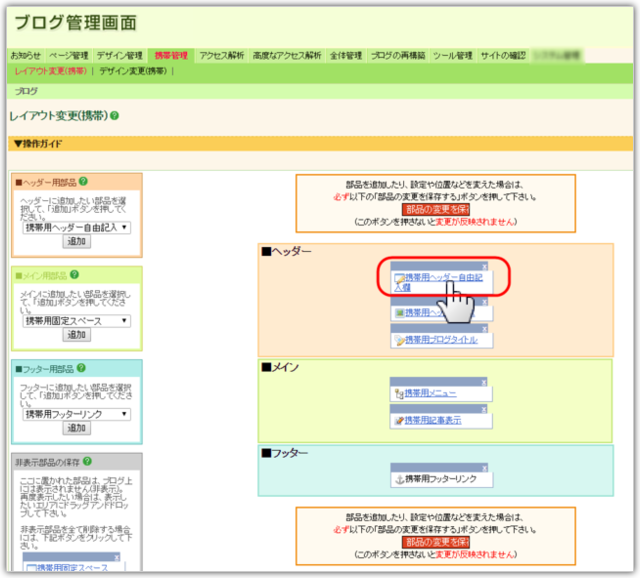The image size is (640, 578).
Task: Click help icon beside メイン用部品
Action: coord(73,274)
